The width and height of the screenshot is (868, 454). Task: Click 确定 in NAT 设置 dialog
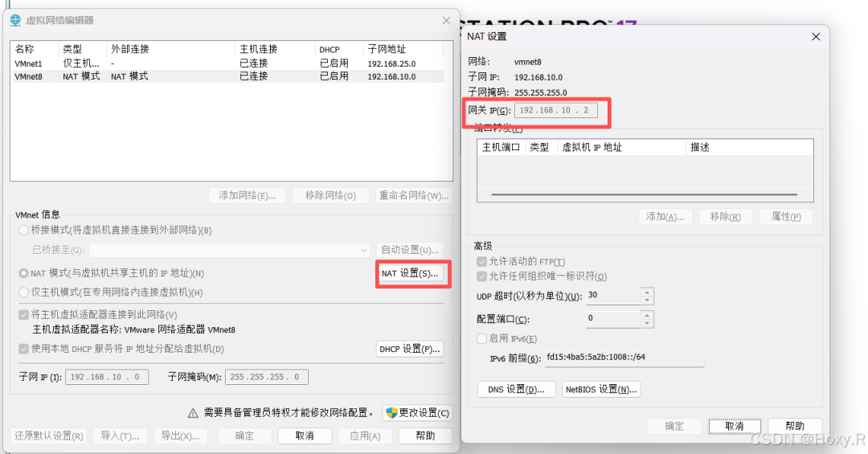(674, 426)
